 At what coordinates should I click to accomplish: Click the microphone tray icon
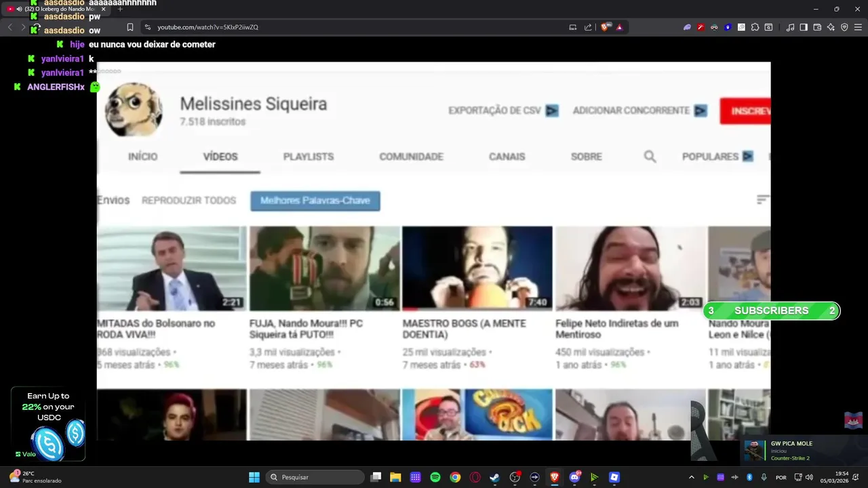tap(764, 477)
